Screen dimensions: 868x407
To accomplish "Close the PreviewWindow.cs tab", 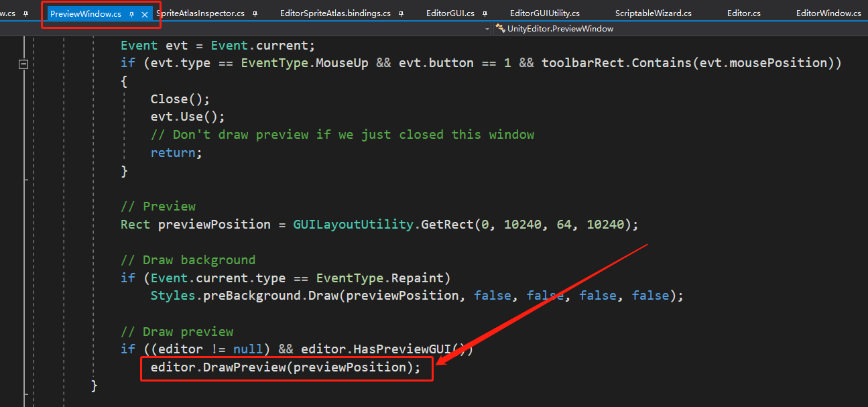I will [x=145, y=14].
